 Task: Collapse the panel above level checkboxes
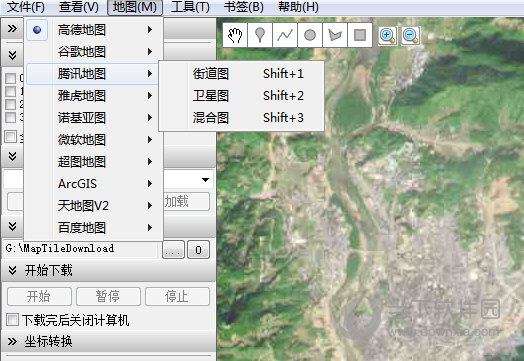(12, 55)
